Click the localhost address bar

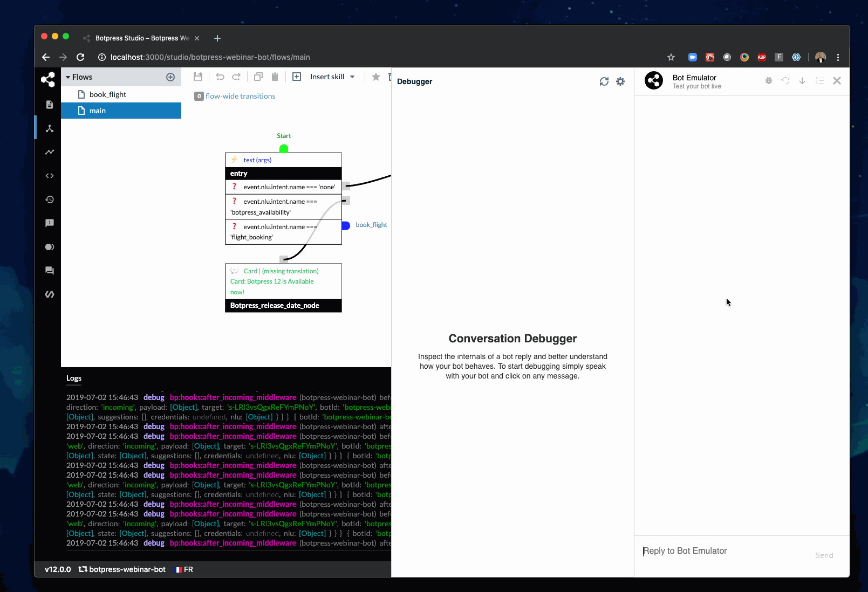(x=378, y=57)
